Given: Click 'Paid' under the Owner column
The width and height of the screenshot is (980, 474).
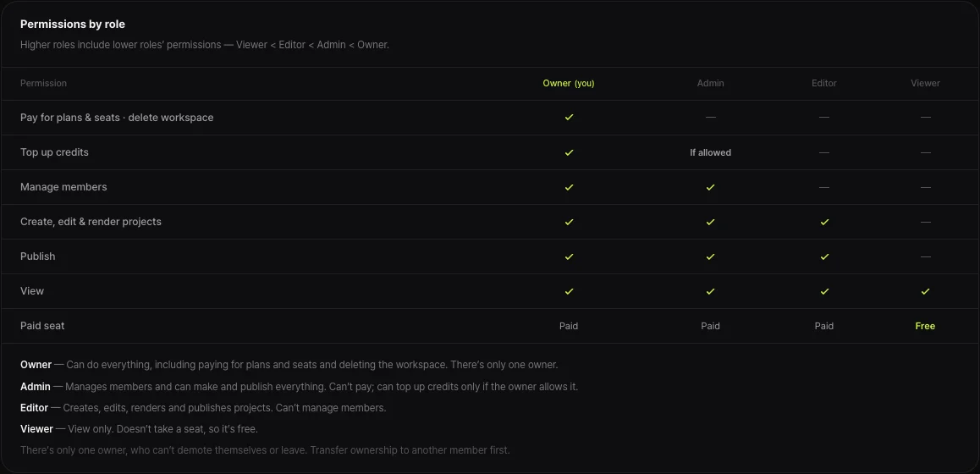Looking at the screenshot, I should pyautogui.click(x=569, y=326).
